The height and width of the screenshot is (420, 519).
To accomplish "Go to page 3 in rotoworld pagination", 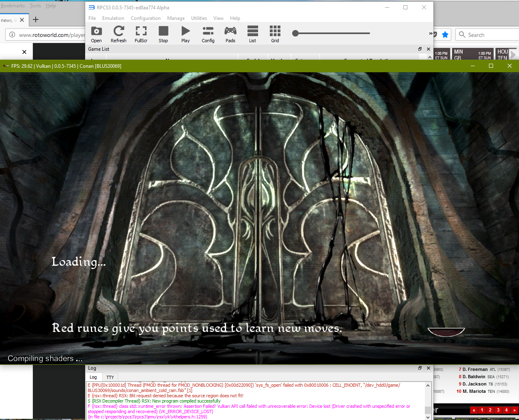I will [x=498, y=410].
